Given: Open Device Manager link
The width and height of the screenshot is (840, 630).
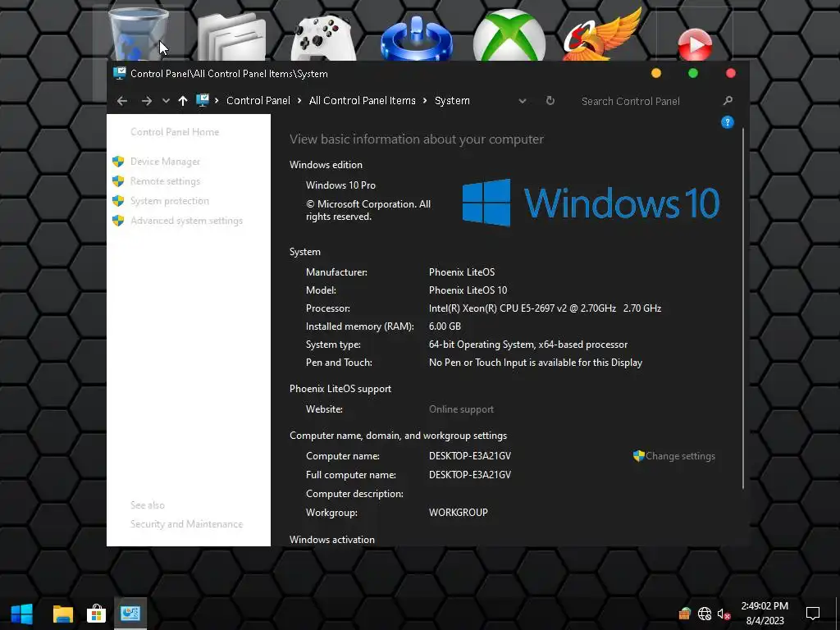Looking at the screenshot, I should tap(165, 162).
